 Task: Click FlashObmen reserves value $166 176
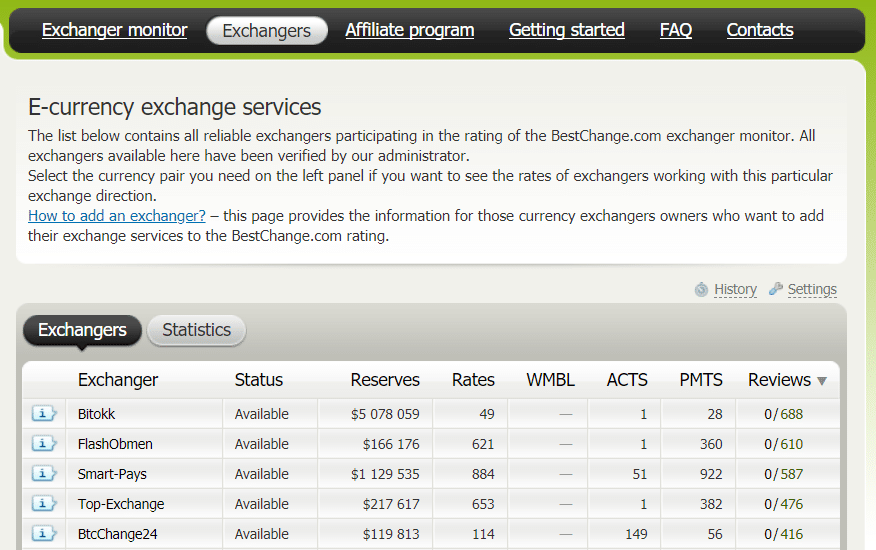(x=391, y=444)
